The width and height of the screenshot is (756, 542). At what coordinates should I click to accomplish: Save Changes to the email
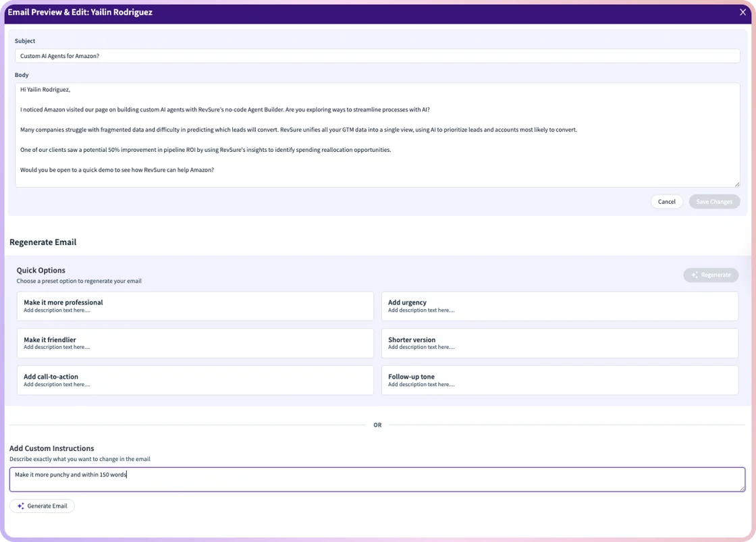point(714,202)
